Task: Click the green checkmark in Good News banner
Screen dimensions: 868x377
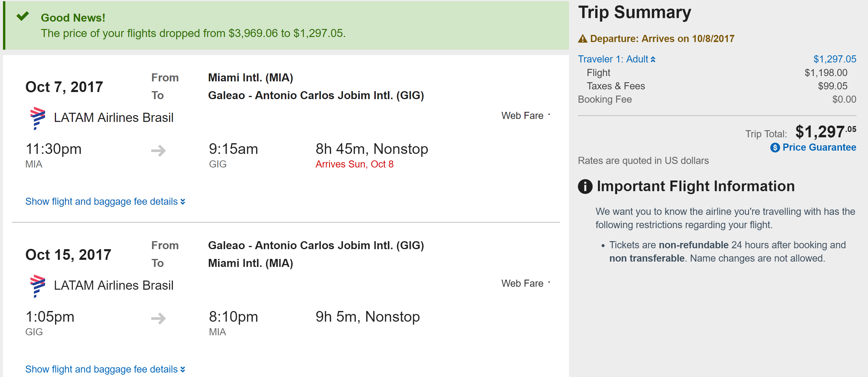Action: pyautogui.click(x=23, y=16)
